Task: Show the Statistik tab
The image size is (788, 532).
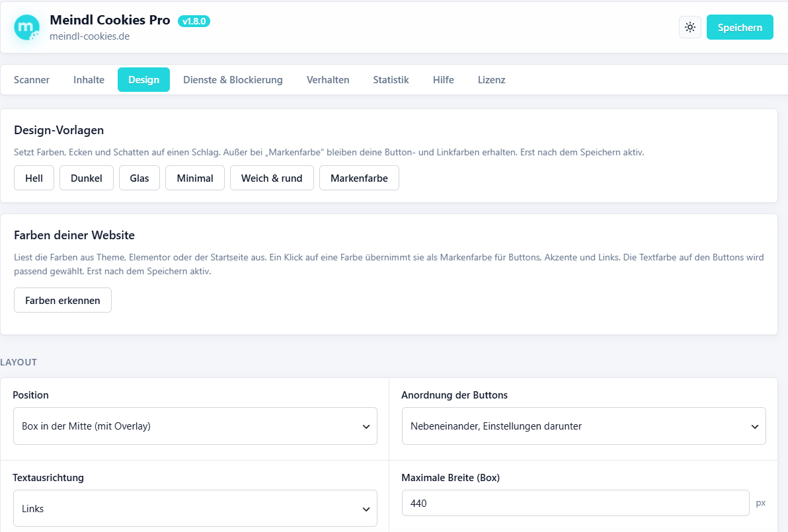Action: 391,80
